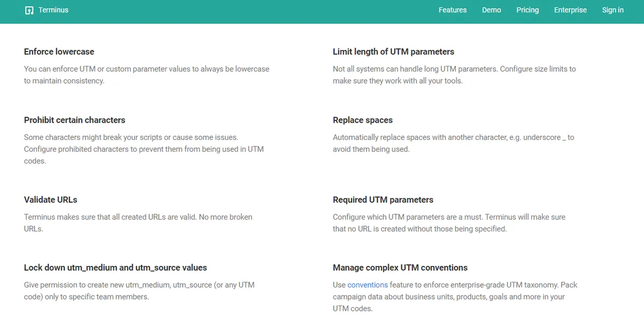This screenshot has height=320, width=644.
Task: Open the Enterprise page
Action: coord(570,10)
